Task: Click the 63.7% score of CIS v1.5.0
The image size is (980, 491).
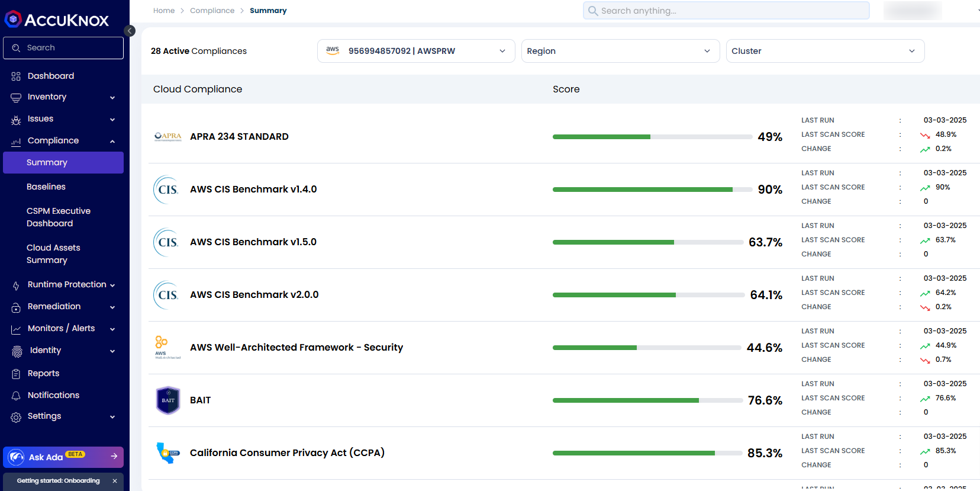Action: pyautogui.click(x=765, y=242)
